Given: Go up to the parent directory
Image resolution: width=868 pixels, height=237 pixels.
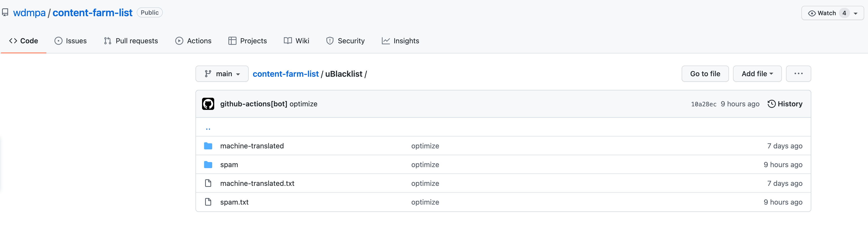Looking at the screenshot, I should coord(208,128).
